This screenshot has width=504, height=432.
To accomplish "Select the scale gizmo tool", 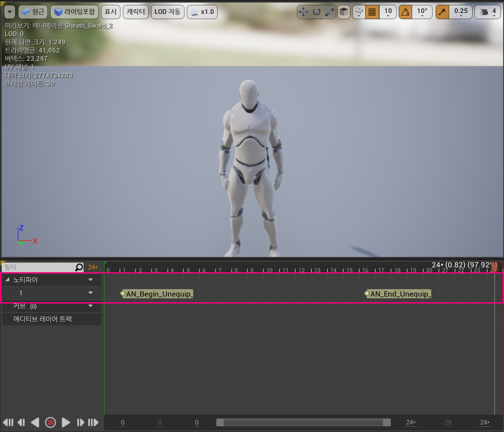I will click(329, 12).
